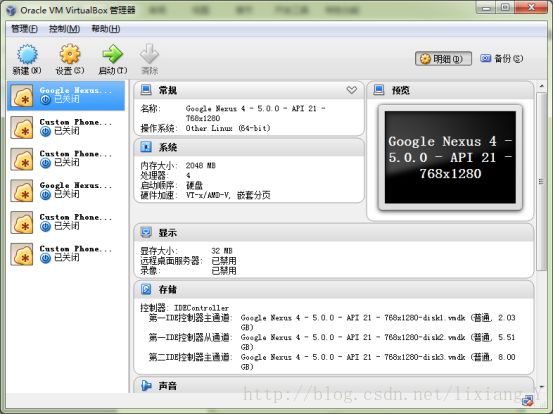
Task: Select the fourth VM, a Google Nexus entry
Action: [x=66, y=190]
